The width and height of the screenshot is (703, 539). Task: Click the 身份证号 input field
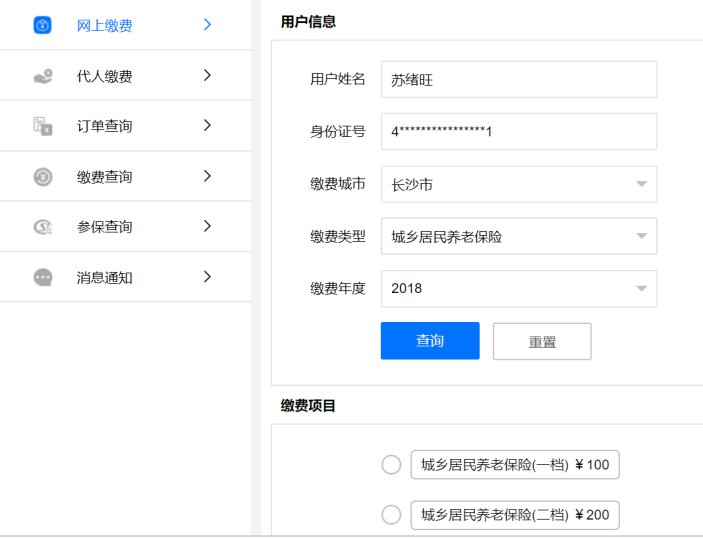click(x=518, y=132)
